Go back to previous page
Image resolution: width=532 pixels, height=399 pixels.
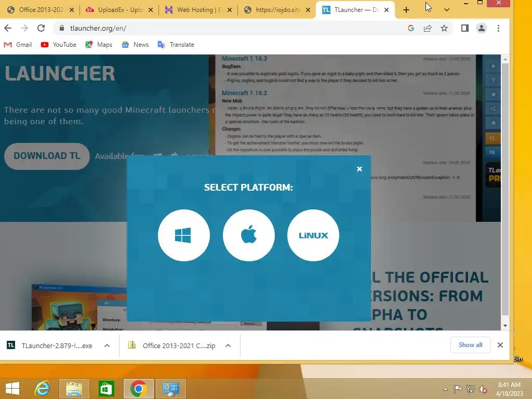(8, 28)
